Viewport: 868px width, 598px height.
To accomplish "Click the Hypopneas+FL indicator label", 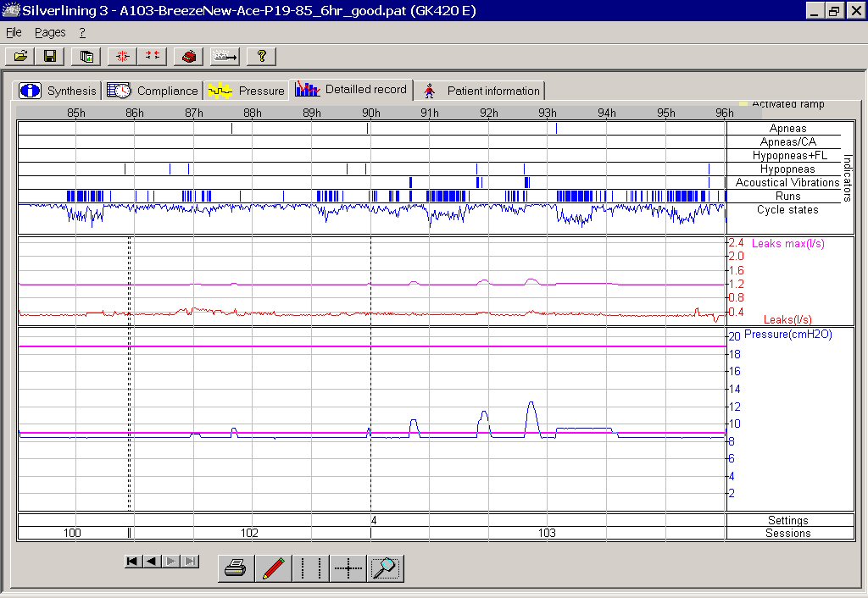I will click(789, 156).
